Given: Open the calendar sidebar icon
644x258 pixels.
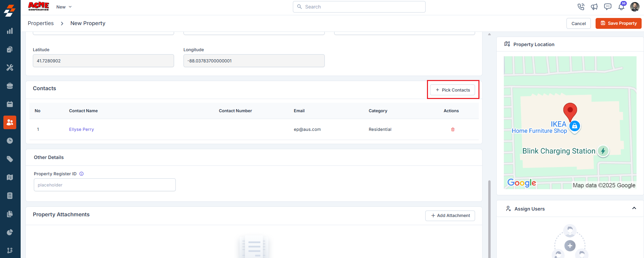Looking at the screenshot, I should pos(10,104).
